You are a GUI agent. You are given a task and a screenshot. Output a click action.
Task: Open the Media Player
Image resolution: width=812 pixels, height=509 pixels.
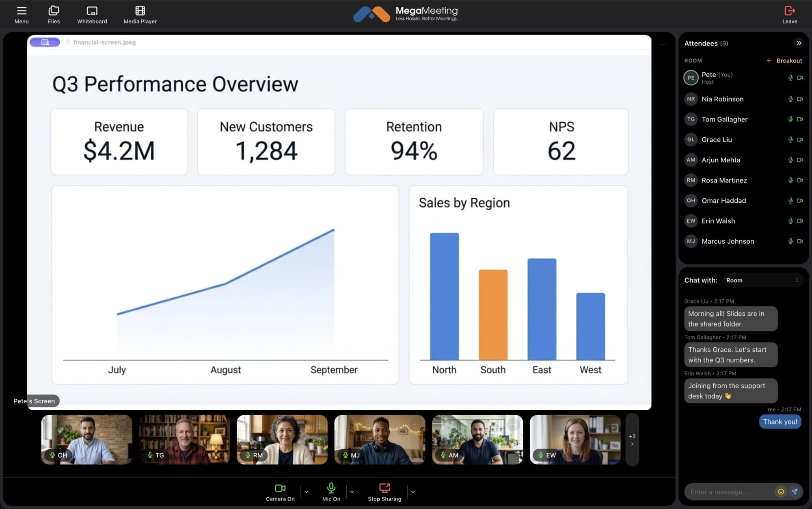point(140,15)
